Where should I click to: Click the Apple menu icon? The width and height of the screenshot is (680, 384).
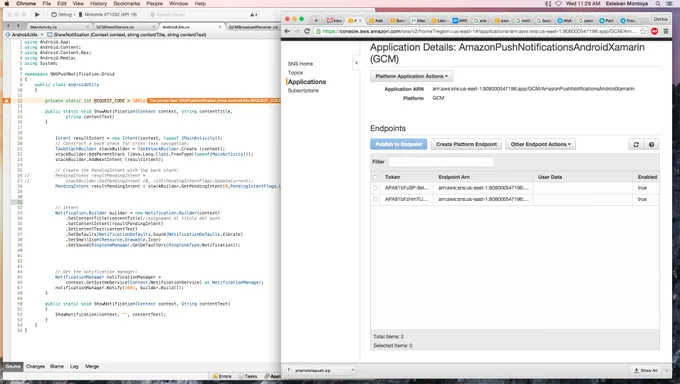[x=7, y=3]
